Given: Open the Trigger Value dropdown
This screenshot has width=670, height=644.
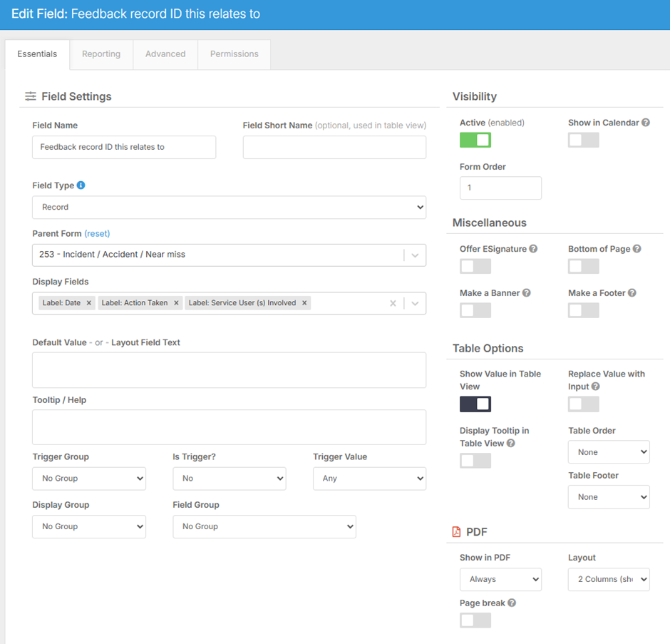Looking at the screenshot, I should (369, 479).
